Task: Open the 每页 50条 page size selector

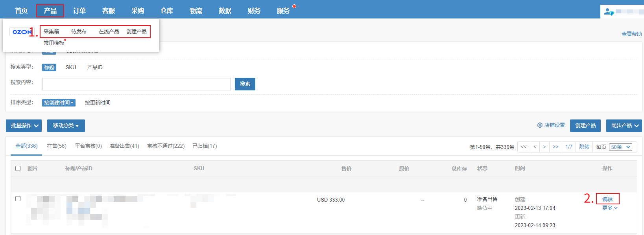Action: point(620,147)
